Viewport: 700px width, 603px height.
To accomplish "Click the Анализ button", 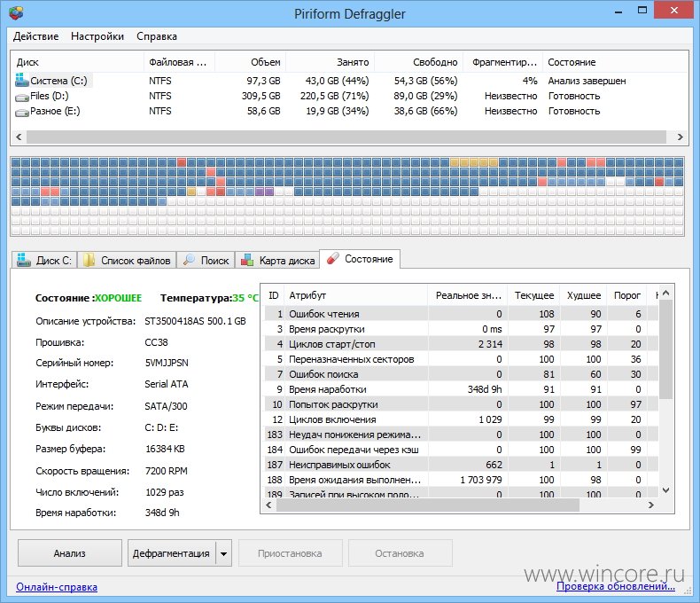I will tap(70, 553).
